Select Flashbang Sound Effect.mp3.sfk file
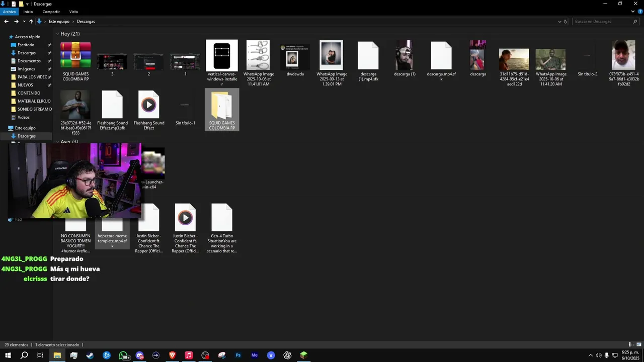 click(112, 110)
